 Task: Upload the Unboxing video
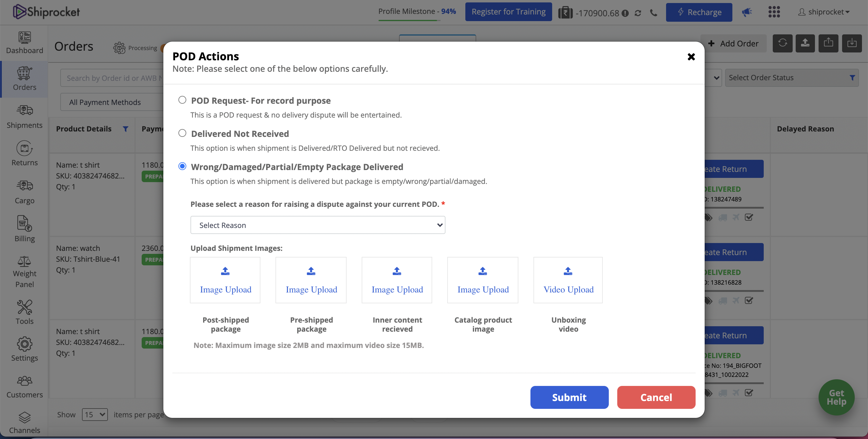click(x=568, y=280)
